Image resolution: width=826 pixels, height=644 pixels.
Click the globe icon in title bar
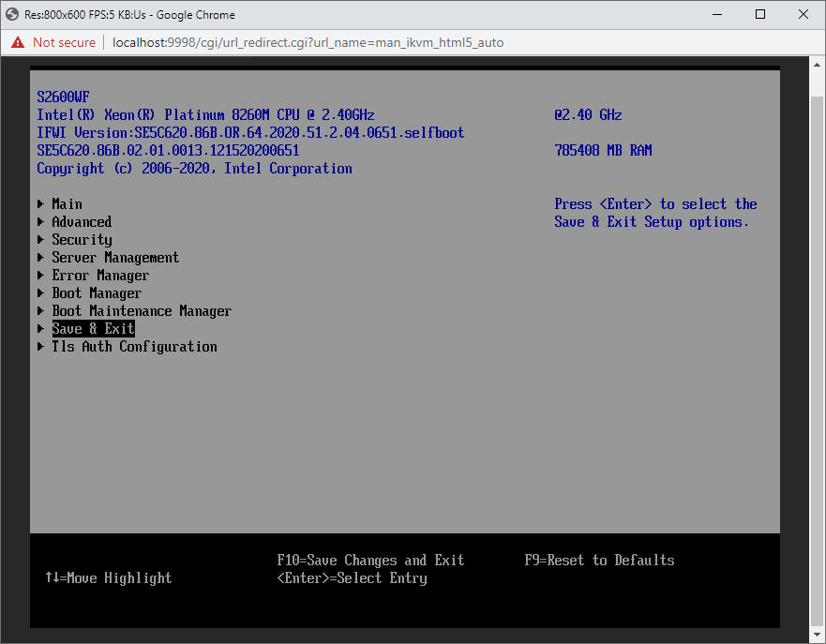[12, 15]
